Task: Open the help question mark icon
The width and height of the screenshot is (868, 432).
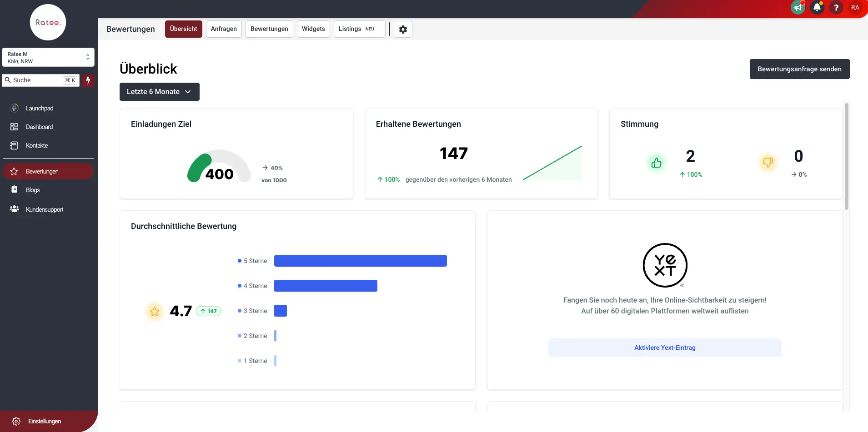Action: point(836,7)
